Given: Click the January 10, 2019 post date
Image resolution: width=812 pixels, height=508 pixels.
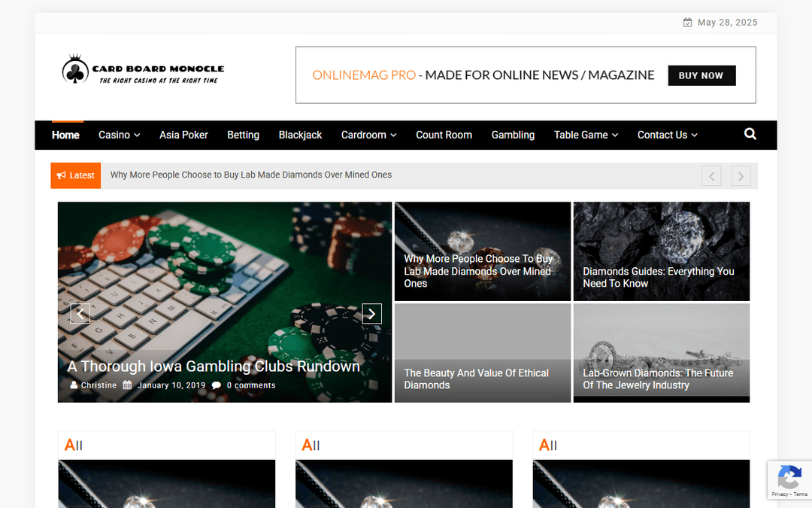Looking at the screenshot, I should (171, 385).
